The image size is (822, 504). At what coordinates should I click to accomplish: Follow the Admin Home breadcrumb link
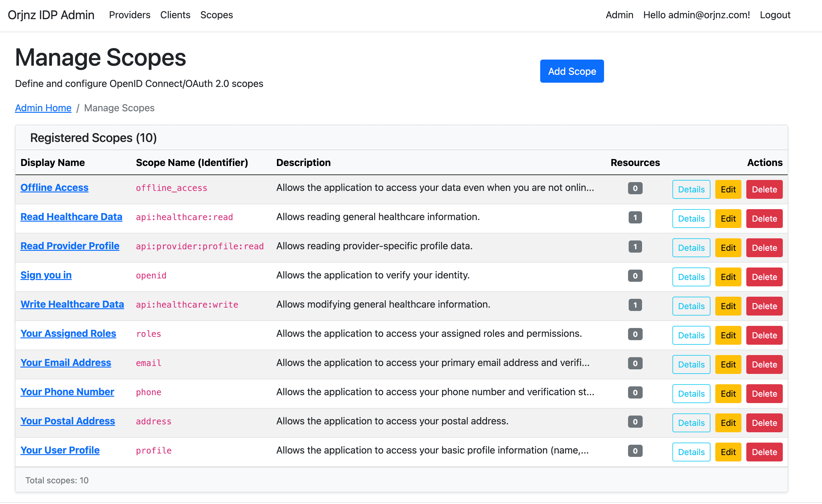tap(43, 108)
